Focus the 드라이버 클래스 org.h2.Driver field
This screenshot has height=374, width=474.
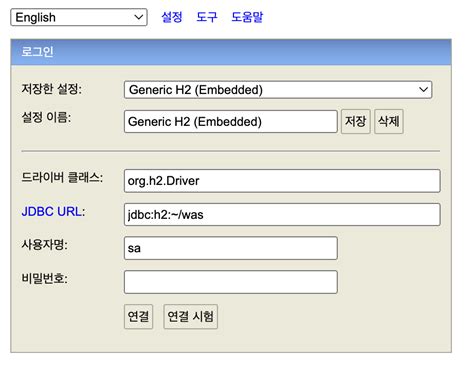pos(282,181)
